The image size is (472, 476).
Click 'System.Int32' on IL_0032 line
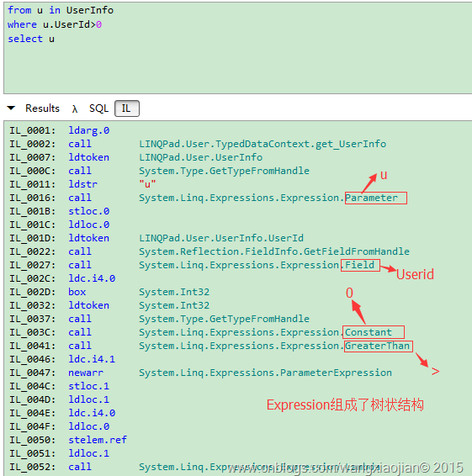174,305
